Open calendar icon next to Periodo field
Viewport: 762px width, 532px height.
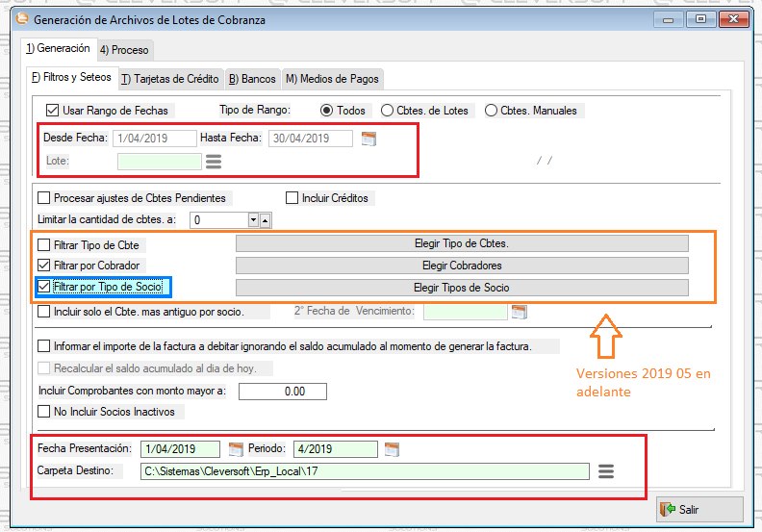click(x=392, y=449)
